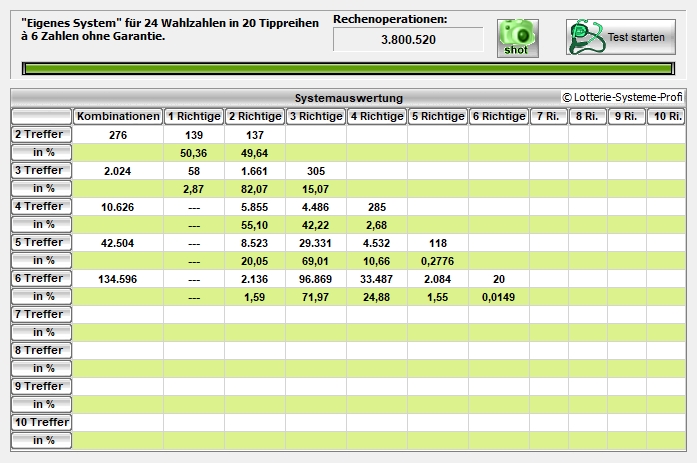Click the Systemauswertung title bar
This screenshot has height=463, width=697.
[348, 98]
